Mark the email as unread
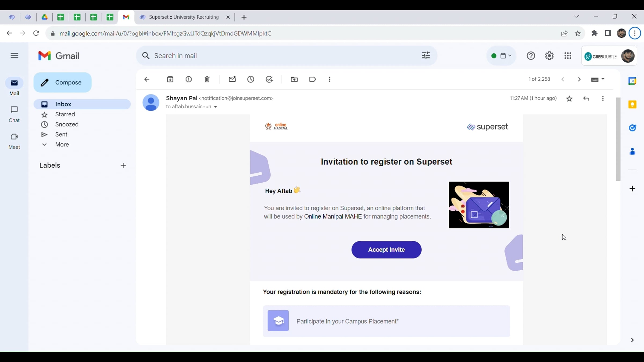The height and width of the screenshot is (362, 644). (x=232, y=79)
